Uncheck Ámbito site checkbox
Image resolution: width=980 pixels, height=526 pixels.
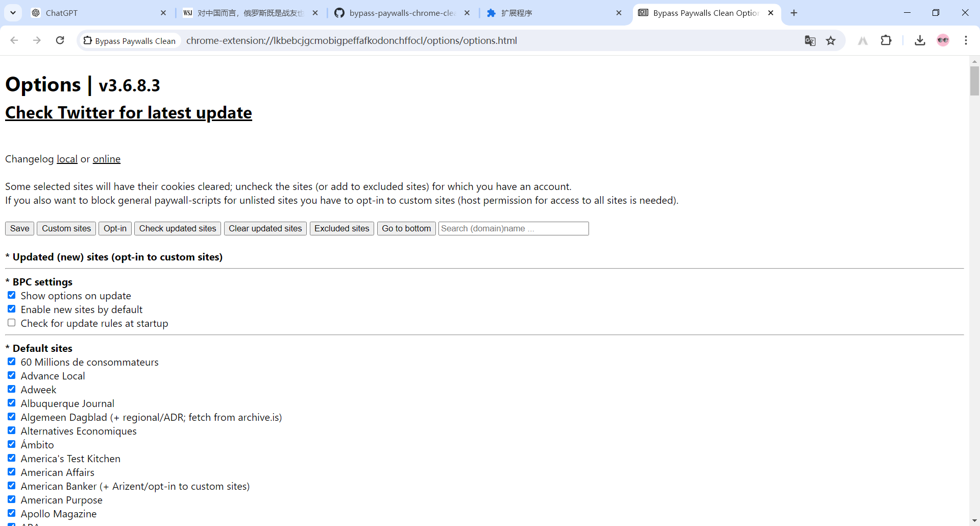tap(11, 444)
